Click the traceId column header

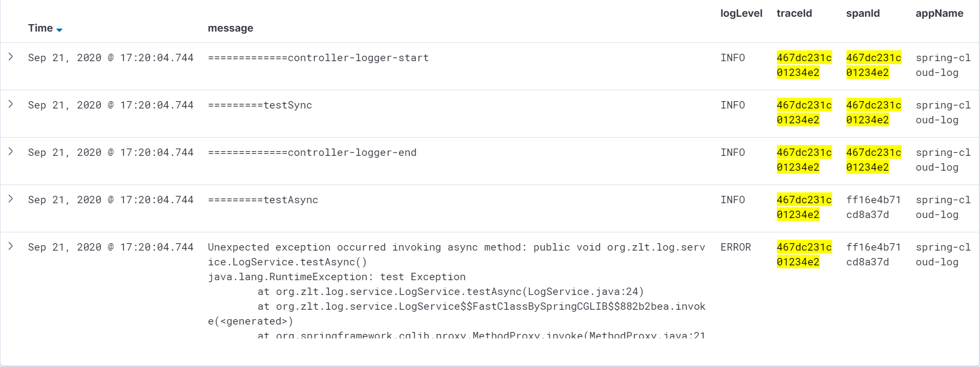click(794, 13)
